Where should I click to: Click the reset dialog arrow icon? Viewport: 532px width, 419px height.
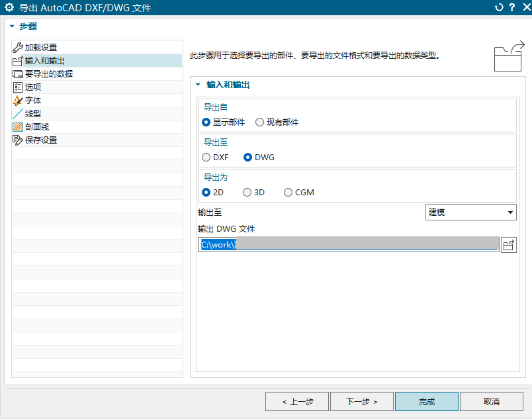[x=498, y=7]
